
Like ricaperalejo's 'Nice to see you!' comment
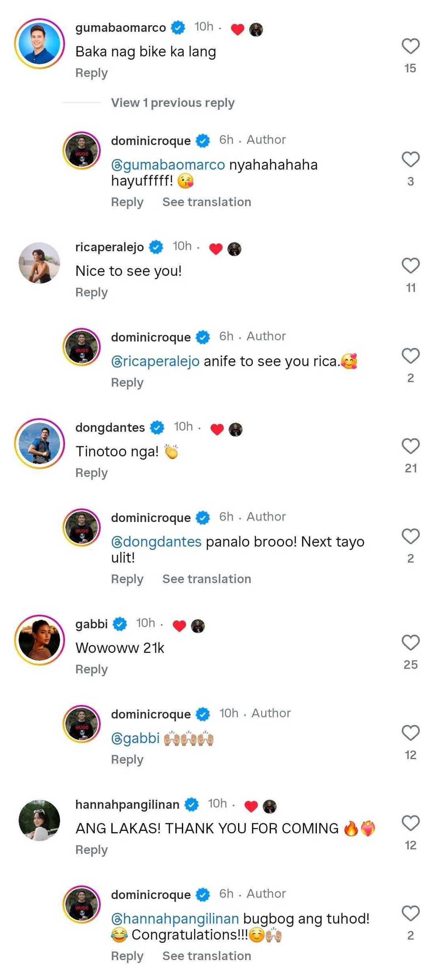click(x=410, y=265)
